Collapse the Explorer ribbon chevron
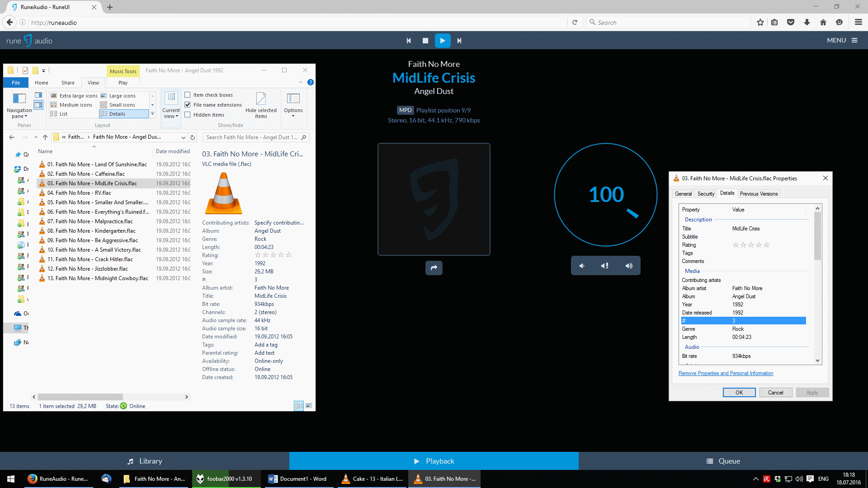This screenshot has width=868, height=488. pyautogui.click(x=301, y=82)
